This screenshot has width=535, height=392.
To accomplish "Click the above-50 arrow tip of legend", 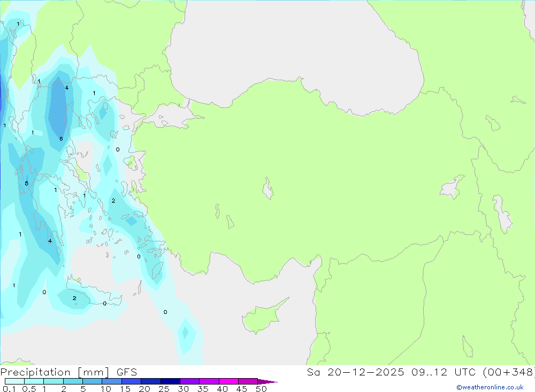I will [x=268, y=382].
